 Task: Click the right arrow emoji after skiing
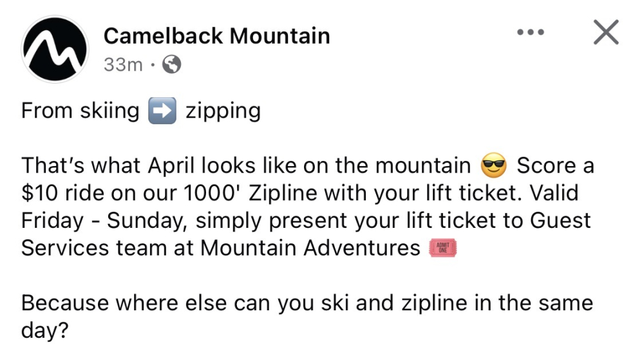[162, 111]
